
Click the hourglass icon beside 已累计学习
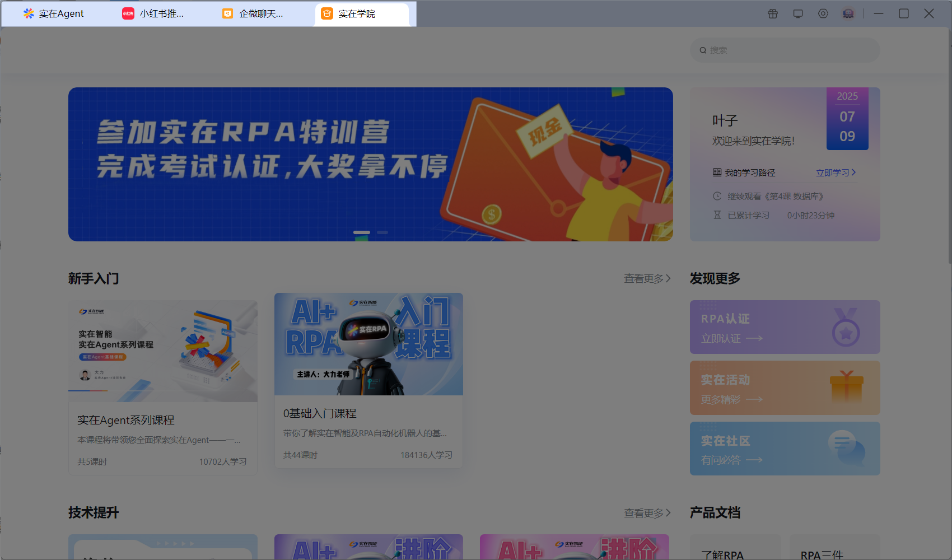coord(717,215)
